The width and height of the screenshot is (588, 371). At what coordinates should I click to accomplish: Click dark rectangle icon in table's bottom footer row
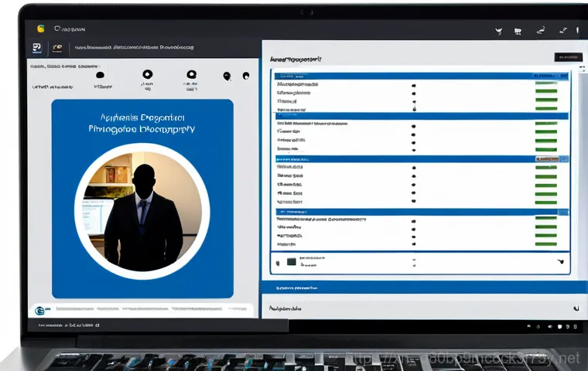pyautogui.click(x=292, y=261)
